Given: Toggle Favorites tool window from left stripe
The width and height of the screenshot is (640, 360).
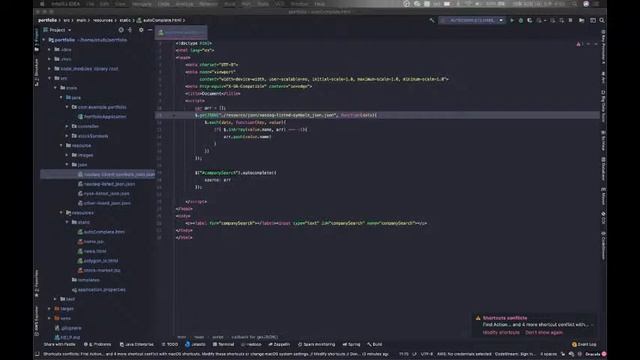Looking at the screenshot, I should pyautogui.click(x=37, y=283).
